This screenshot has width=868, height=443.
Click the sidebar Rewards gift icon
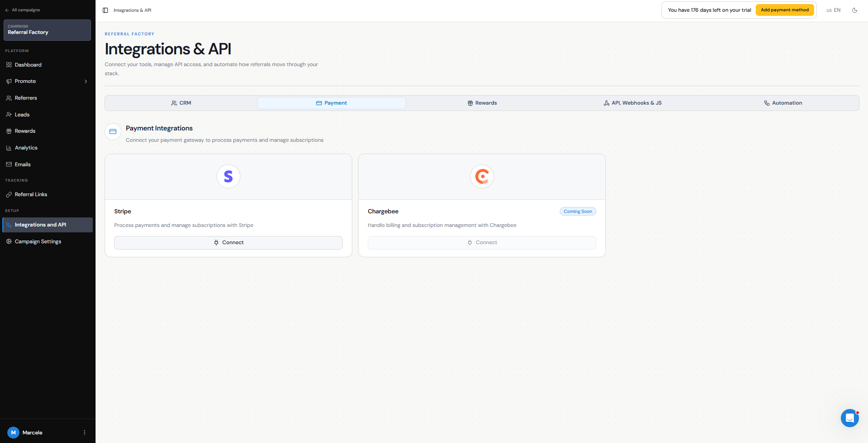[9, 131]
